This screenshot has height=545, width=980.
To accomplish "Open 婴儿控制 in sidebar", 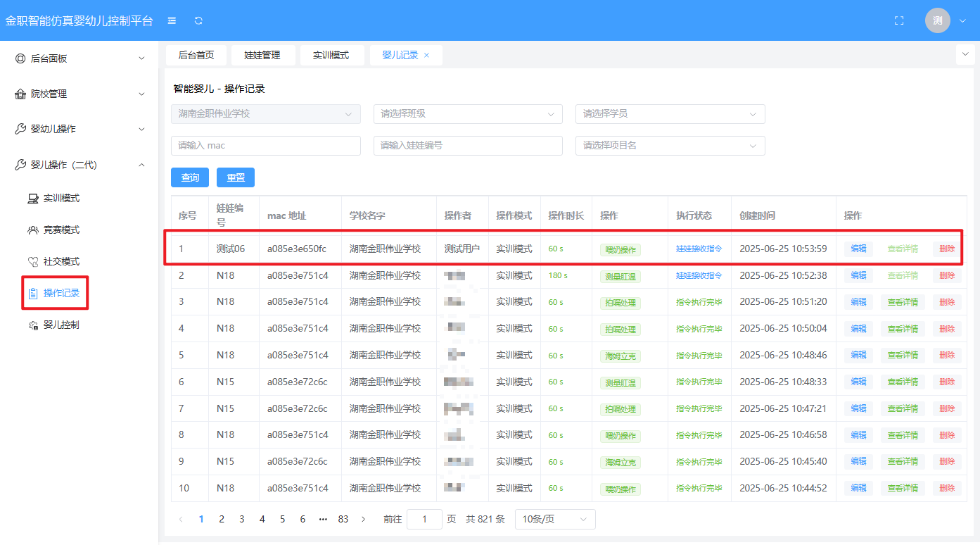I will click(x=61, y=325).
